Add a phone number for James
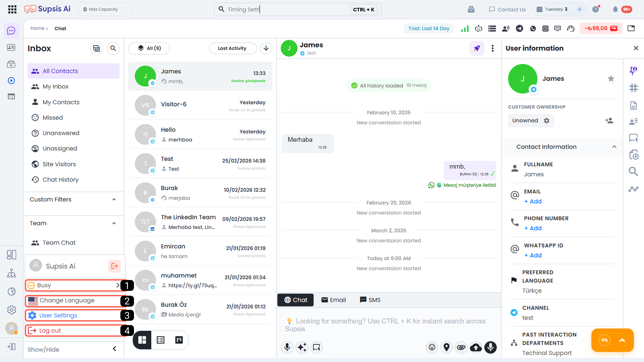The image size is (644, 362). [x=533, y=228]
